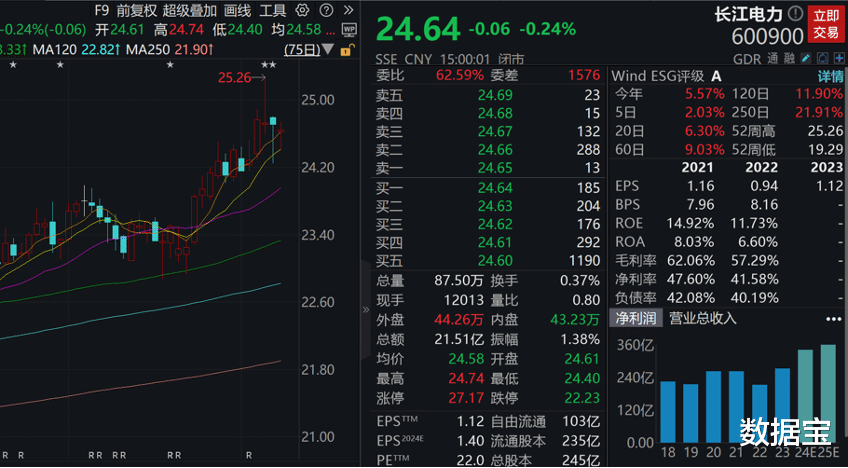
Task: Collapse side panel arrow between chart and quotes
Action: [366, 309]
